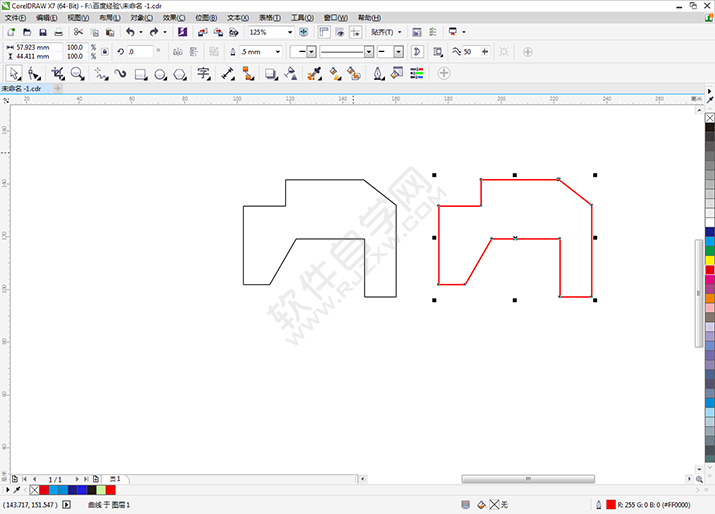The width and height of the screenshot is (715, 514).
Task: Toggle the lock ratio padlock
Action: tap(104, 51)
